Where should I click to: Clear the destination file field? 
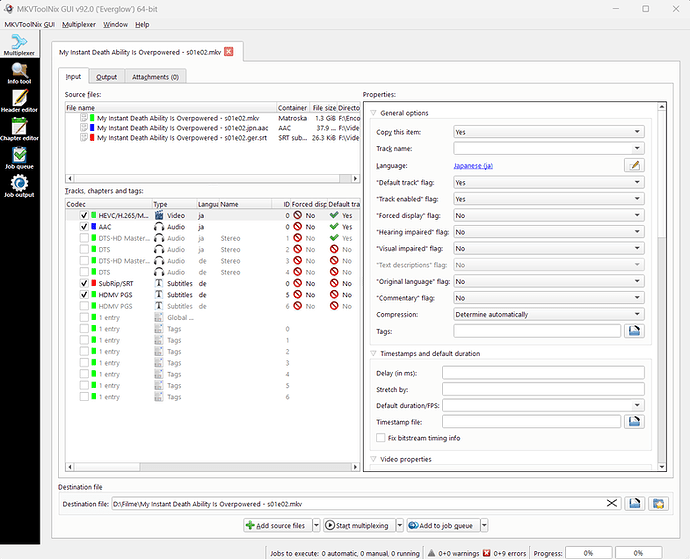coord(612,503)
